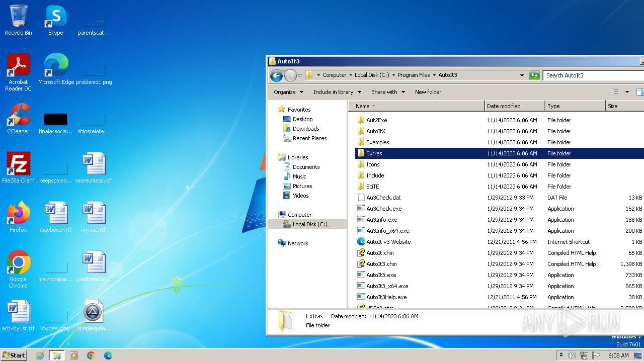
Task: Open Documents library in sidebar
Action: [x=306, y=167]
